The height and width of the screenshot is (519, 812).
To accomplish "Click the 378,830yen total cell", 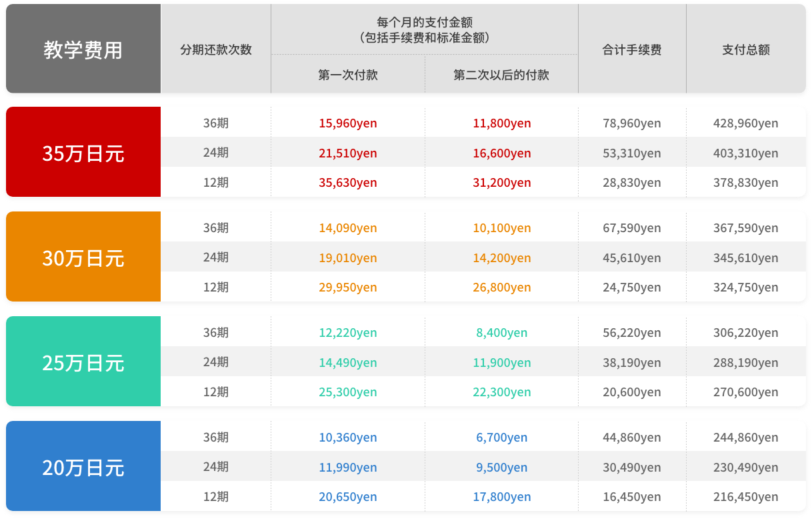I will pyautogui.click(x=746, y=183).
